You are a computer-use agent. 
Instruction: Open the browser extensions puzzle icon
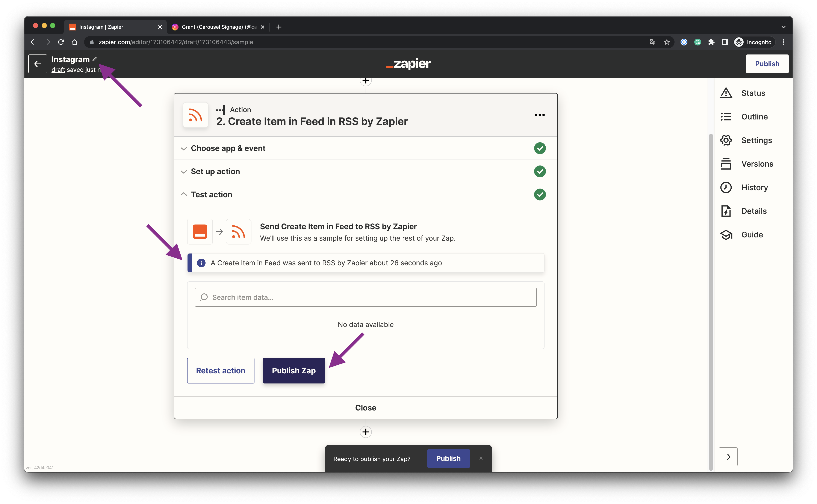pyautogui.click(x=711, y=42)
